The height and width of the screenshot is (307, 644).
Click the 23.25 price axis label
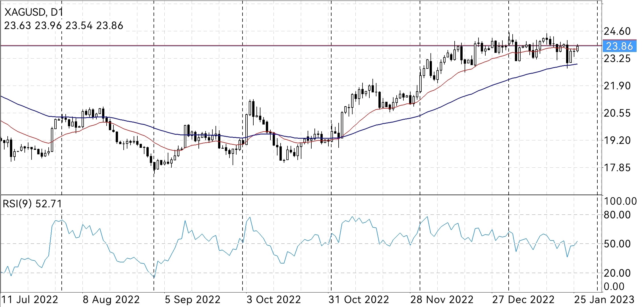pyautogui.click(x=617, y=59)
